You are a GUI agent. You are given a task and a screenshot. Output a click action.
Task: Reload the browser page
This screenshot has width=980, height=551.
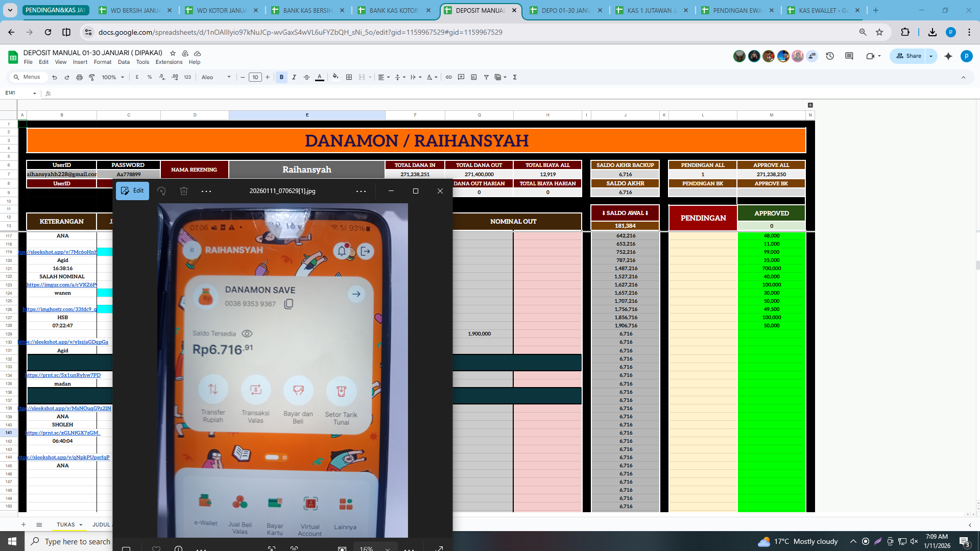pos(48,32)
